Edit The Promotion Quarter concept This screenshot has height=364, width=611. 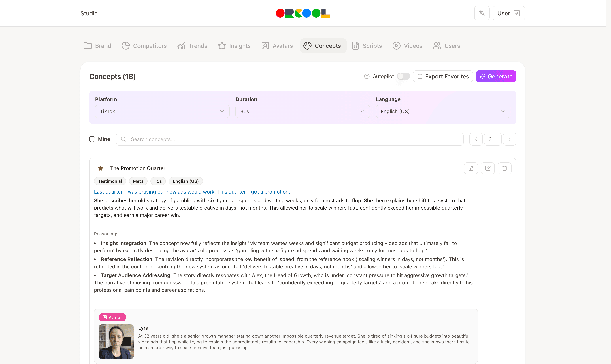[x=487, y=168]
